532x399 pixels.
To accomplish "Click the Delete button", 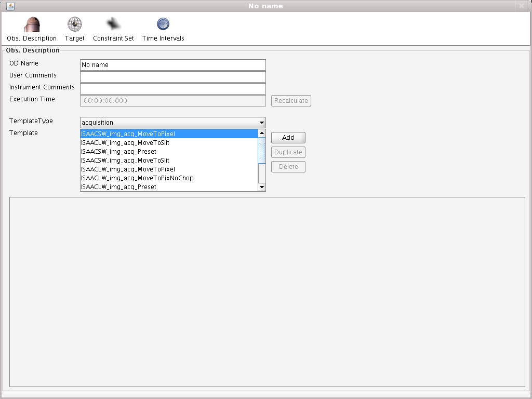I will tap(288, 167).
